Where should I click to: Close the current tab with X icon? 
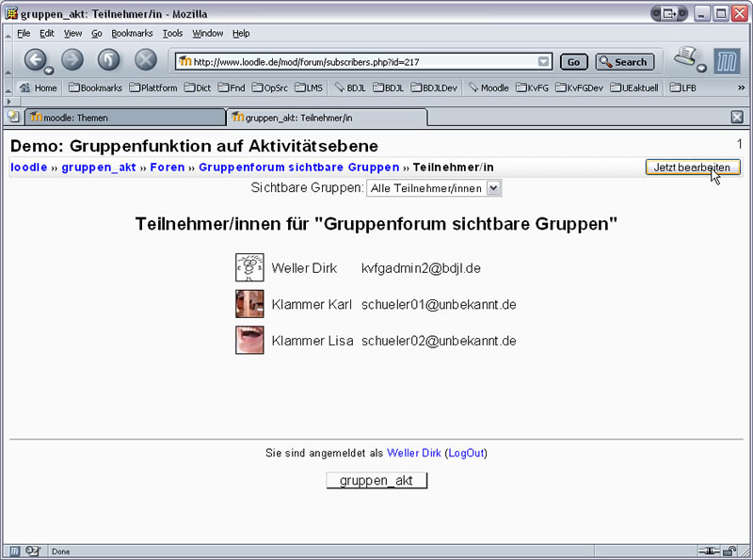pos(737,117)
